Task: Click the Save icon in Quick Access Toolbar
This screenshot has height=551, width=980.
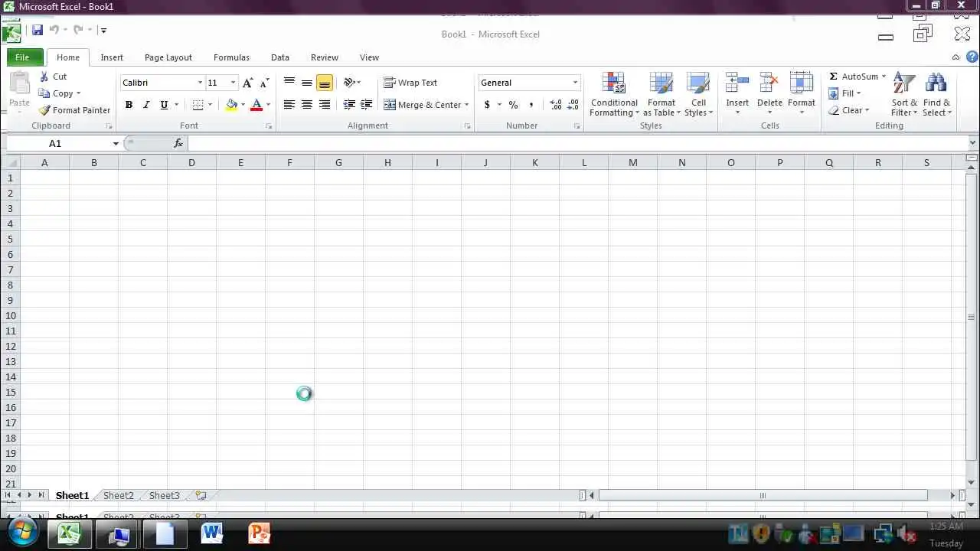Action: 38,30
